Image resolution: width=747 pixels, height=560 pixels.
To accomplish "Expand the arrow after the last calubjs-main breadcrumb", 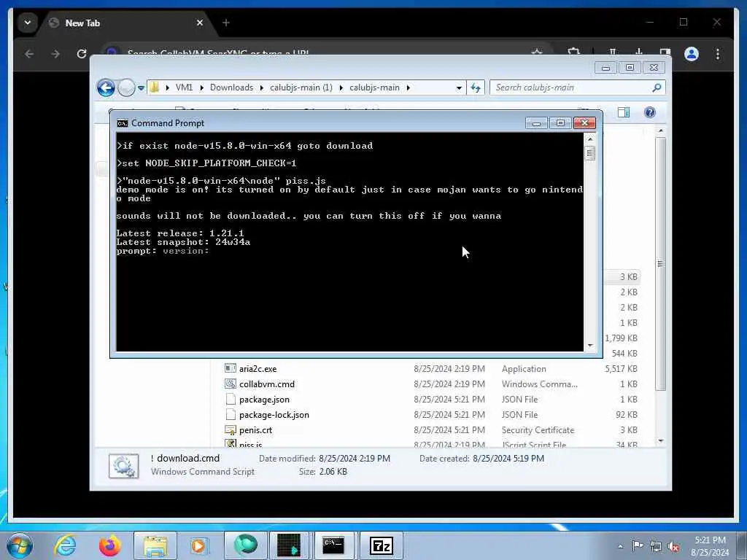I will pos(409,87).
